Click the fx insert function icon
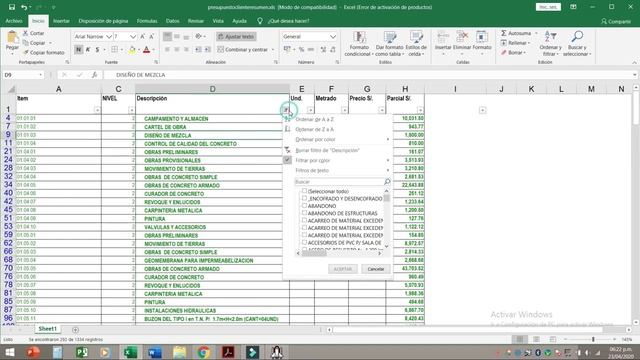Image resolution: width=640 pixels, height=360 pixels. [94, 75]
